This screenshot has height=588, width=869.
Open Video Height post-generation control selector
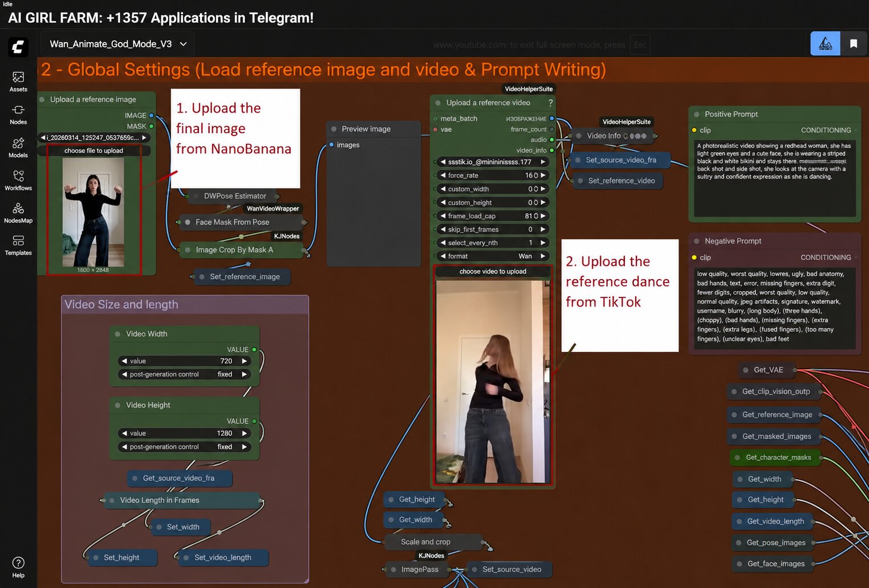184,447
